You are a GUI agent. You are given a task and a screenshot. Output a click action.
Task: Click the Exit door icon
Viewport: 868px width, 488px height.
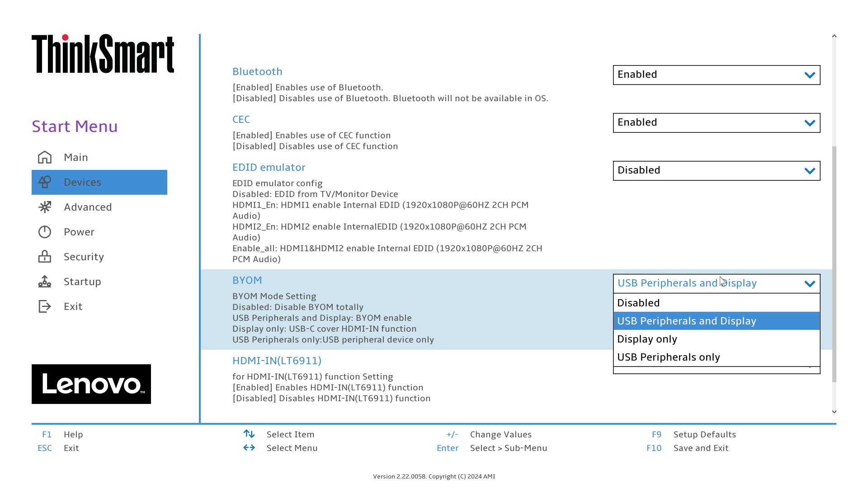45,306
